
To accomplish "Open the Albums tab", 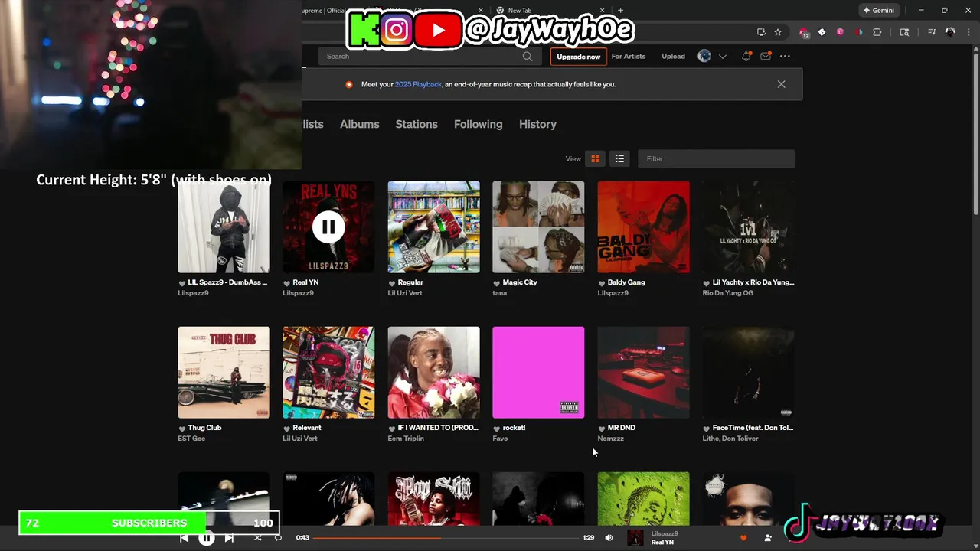I will click(359, 124).
